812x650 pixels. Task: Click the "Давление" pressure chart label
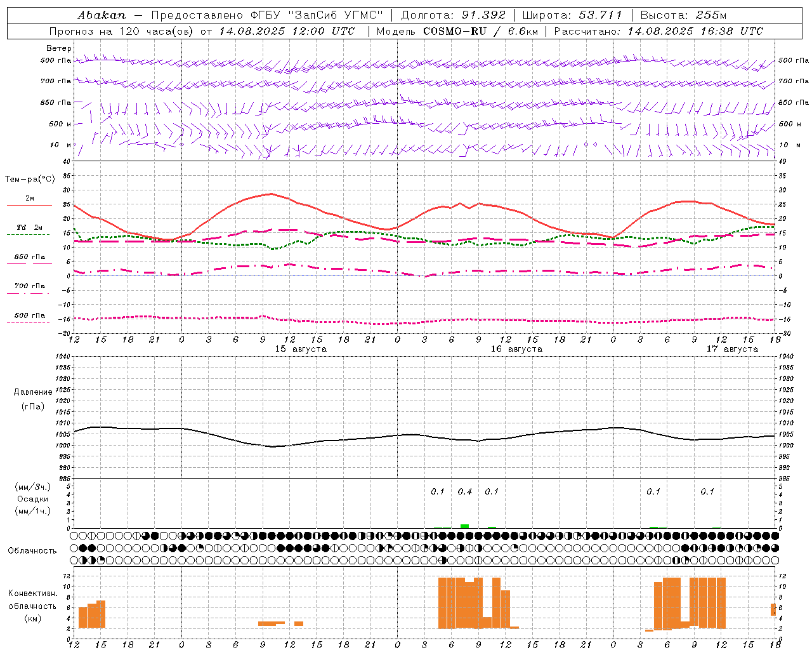point(33,392)
